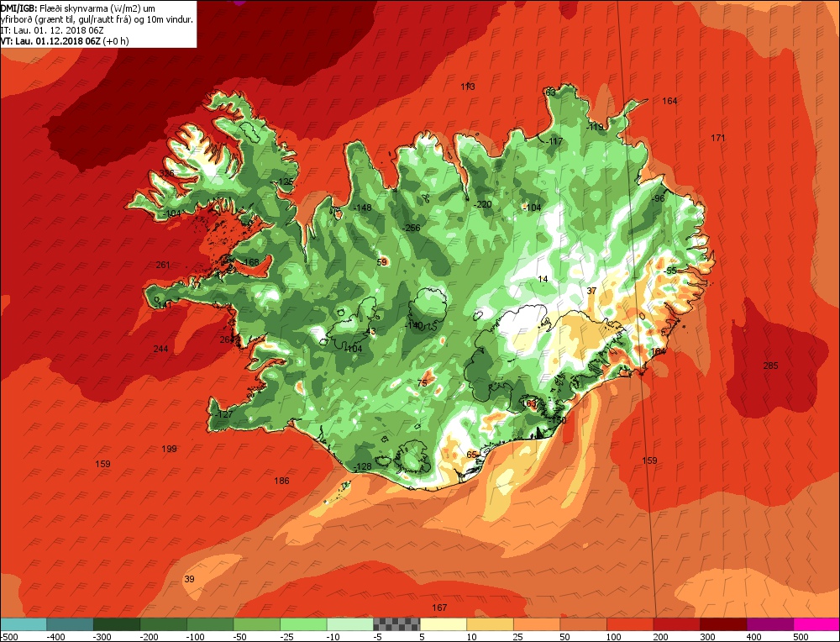This screenshot has height=642, width=840.
Task: Click the checkered legend swatch between -5 and 5
Action: pyautogui.click(x=396, y=624)
